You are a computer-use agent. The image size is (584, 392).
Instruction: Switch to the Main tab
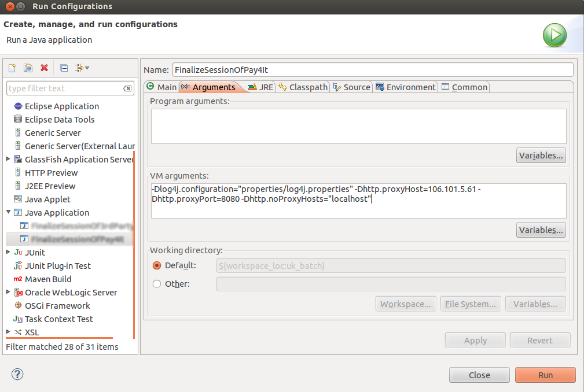coord(161,87)
